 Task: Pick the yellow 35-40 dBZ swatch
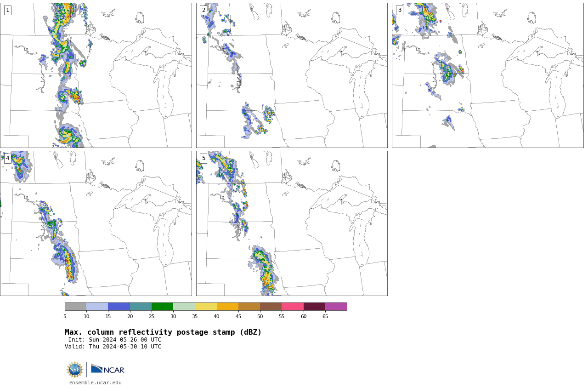(206, 307)
